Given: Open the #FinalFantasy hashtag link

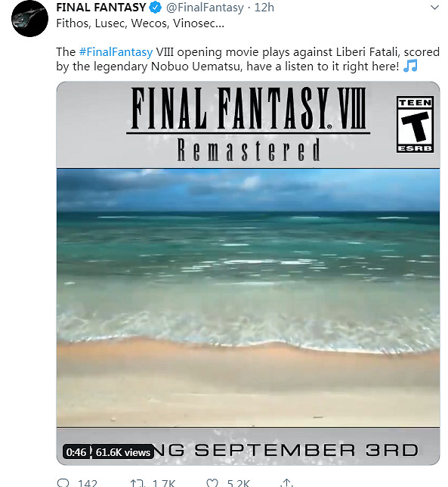Looking at the screenshot, I should [x=116, y=52].
